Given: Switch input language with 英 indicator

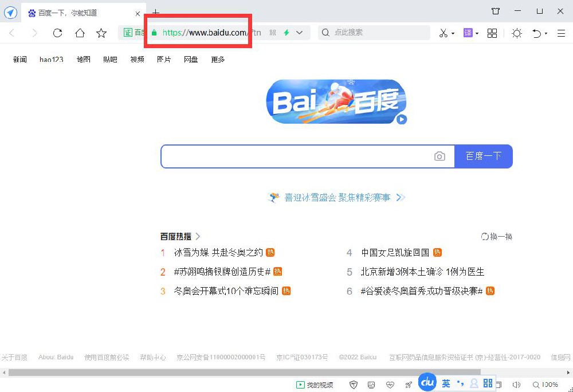Looking at the screenshot, I should pyautogui.click(x=446, y=383).
